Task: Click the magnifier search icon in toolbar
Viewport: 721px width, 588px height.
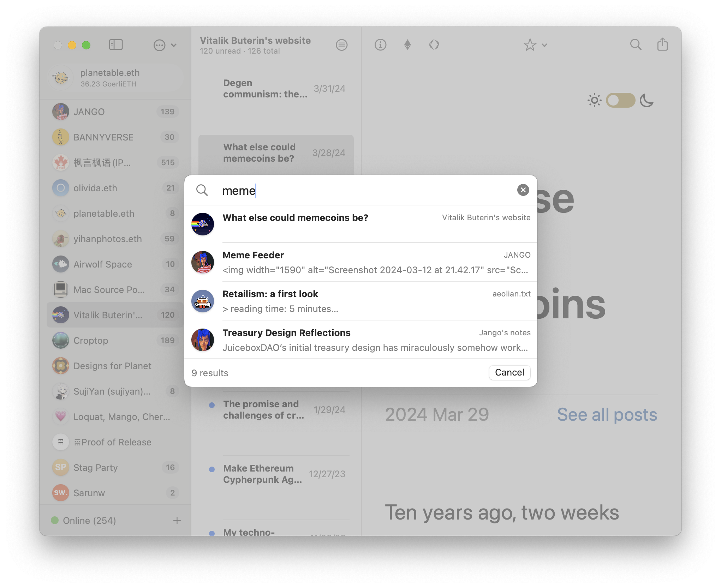Action: [x=636, y=45]
